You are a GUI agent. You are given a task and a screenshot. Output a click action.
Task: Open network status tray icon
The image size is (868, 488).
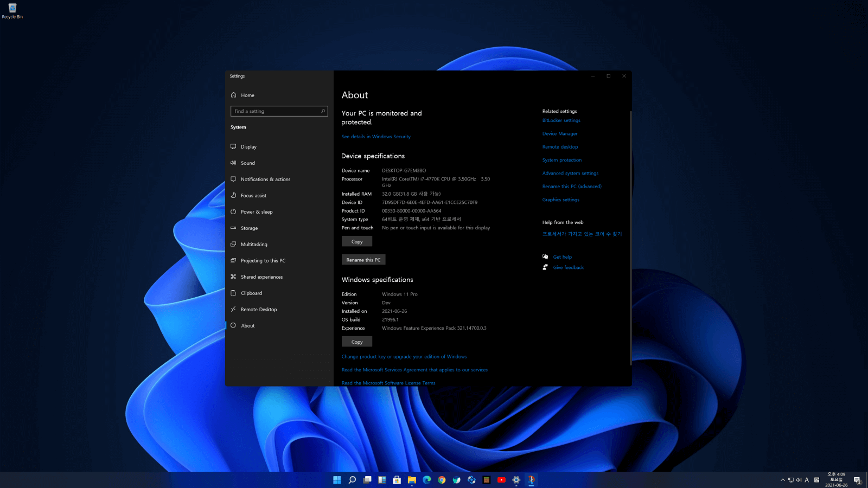[791, 480]
